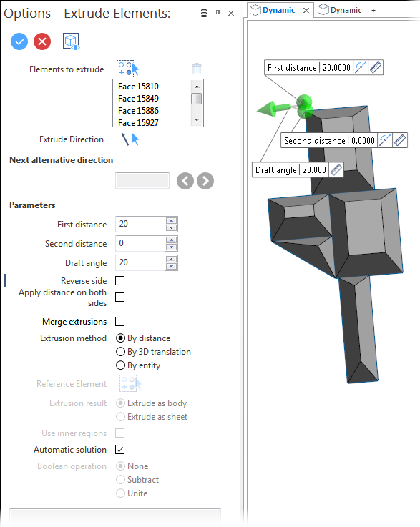Go to previous alternative direction arrow
Screen dimensions: 420x527
coord(185,181)
